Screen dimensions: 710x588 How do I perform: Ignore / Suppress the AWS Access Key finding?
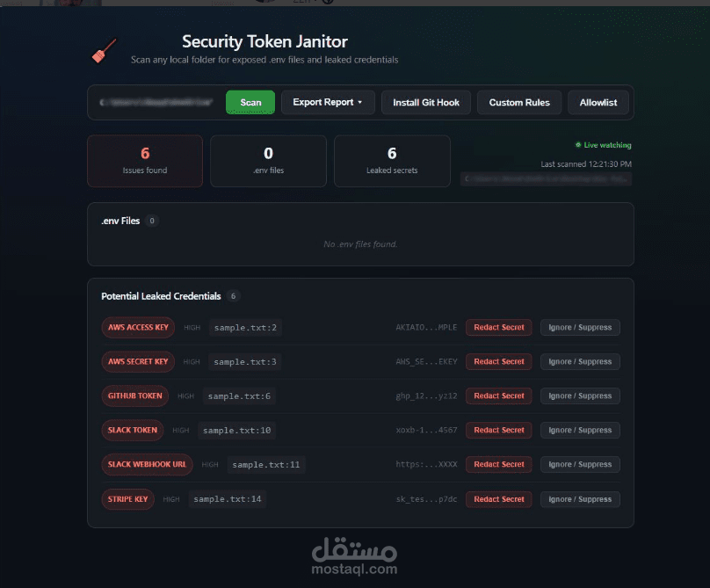[x=580, y=328]
